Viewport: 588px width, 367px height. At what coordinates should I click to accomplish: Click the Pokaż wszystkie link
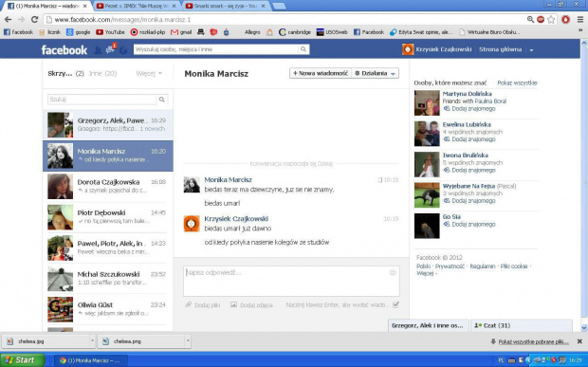tap(517, 83)
